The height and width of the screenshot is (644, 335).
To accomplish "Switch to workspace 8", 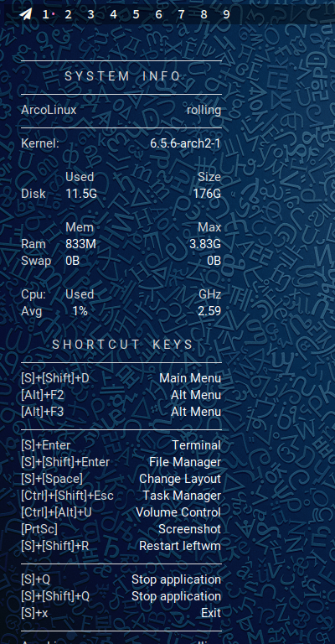I will 204,15.
